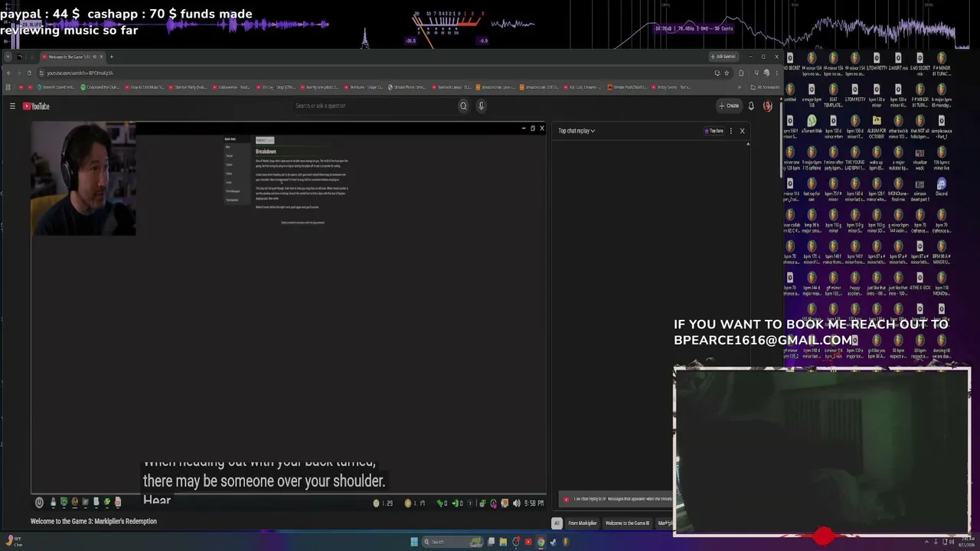
Task: Open the 'fast rap for rain' desktop project
Action: click(812, 187)
